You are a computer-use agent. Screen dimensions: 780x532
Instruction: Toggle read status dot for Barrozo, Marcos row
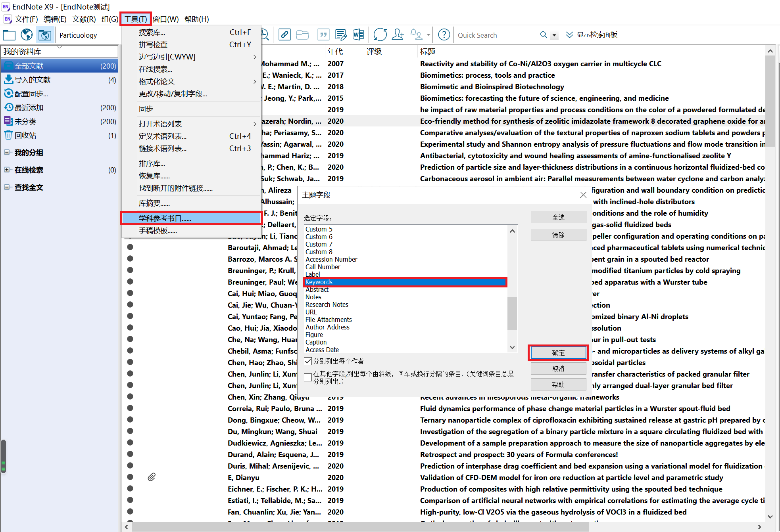pos(130,258)
